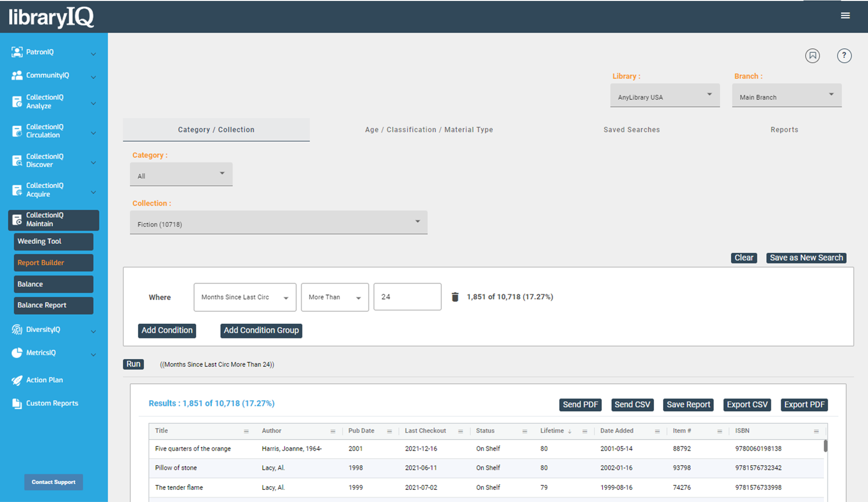
Task: Open the DiversityIQ fingerprint icon
Action: click(x=17, y=329)
